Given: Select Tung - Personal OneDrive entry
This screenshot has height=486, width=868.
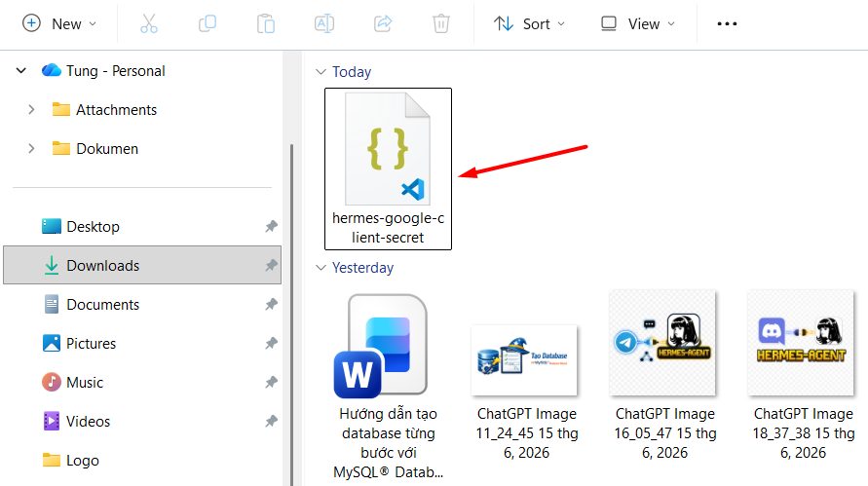Looking at the screenshot, I should pos(103,71).
